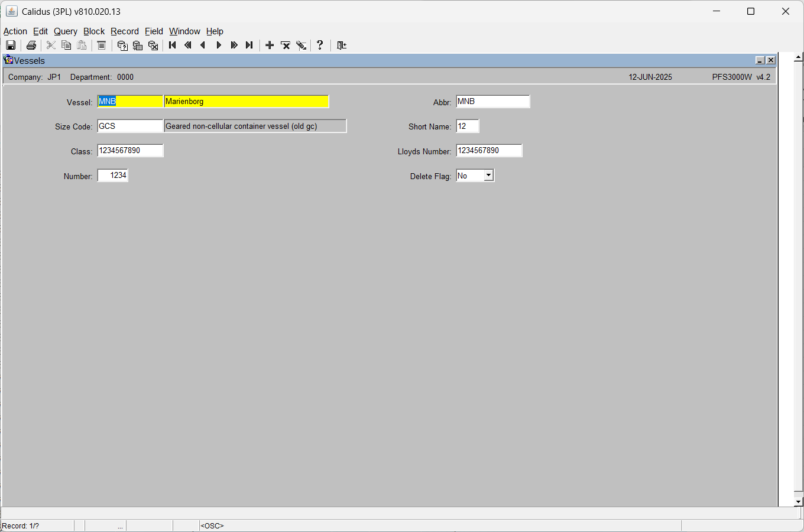Click the Lloyds Number input field
Image resolution: width=804 pixels, height=532 pixels.
click(x=489, y=151)
